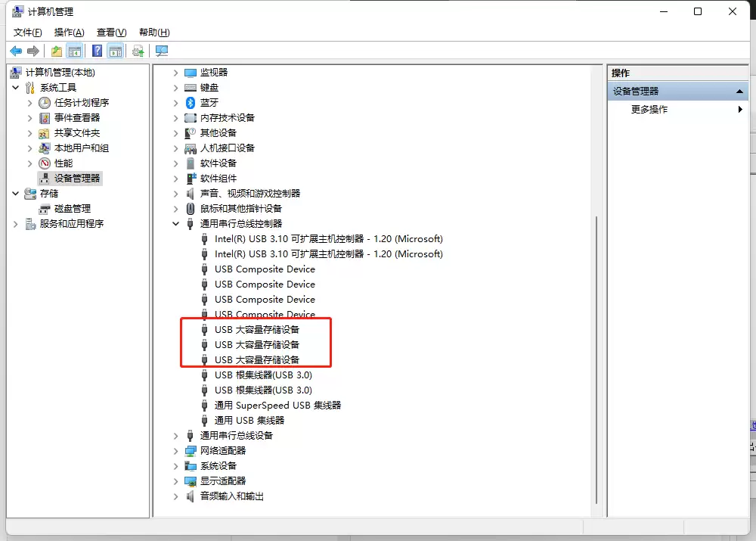Image resolution: width=756 pixels, height=541 pixels.
Task: Click Scan for hardware changes monitor icon
Action: coord(161,51)
